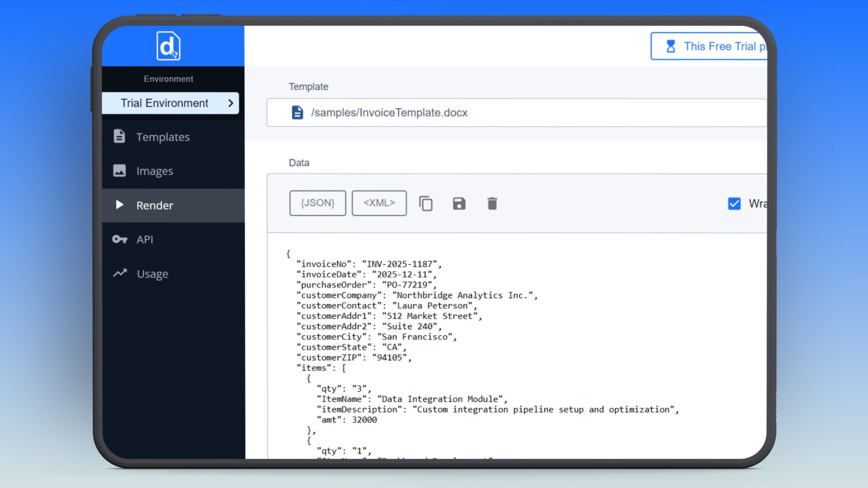Image resolution: width=868 pixels, height=488 pixels.
Task: Copy data using the copy icon
Action: (425, 203)
